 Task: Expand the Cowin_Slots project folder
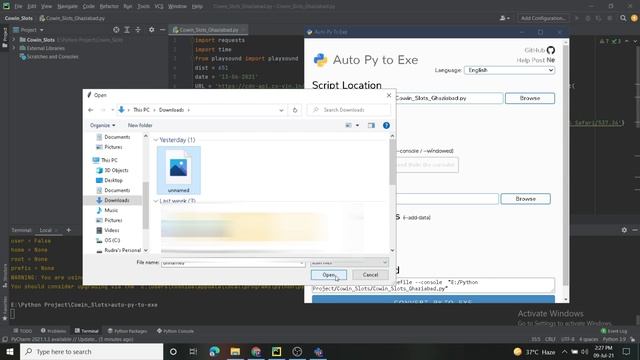[x=14, y=40]
